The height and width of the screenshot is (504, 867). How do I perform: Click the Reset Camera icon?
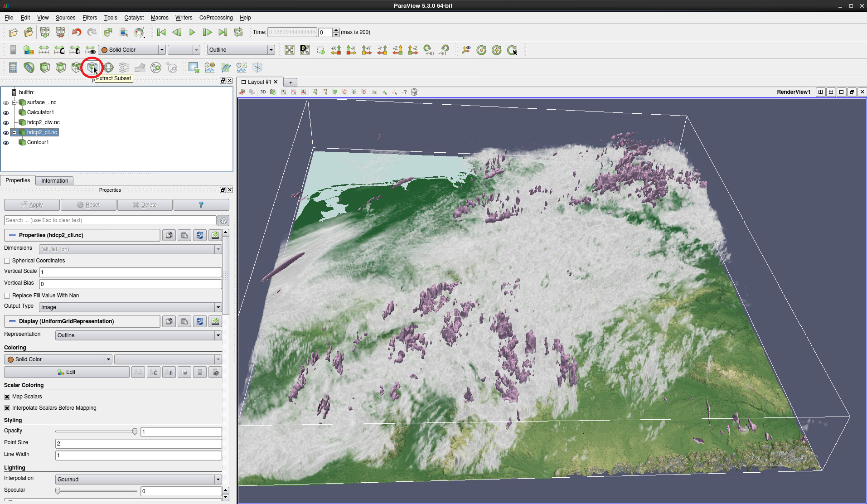[290, 50]
